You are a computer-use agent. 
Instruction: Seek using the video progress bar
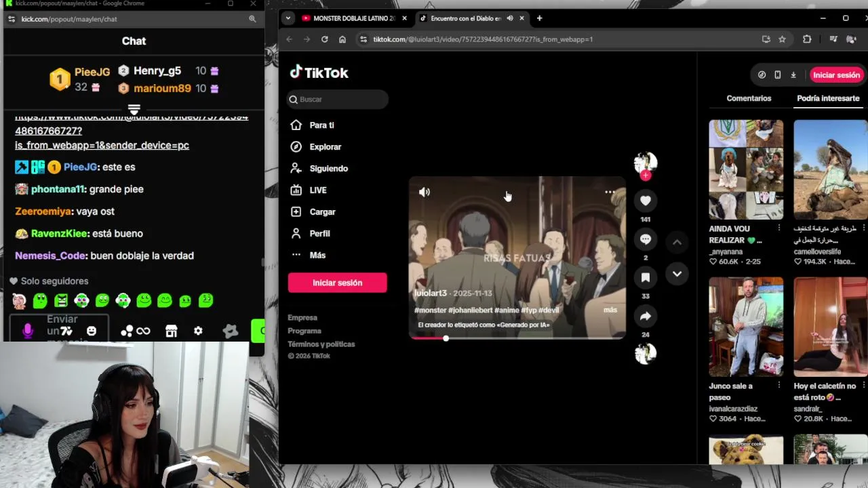pyautogui.click(x=517, y=338)
